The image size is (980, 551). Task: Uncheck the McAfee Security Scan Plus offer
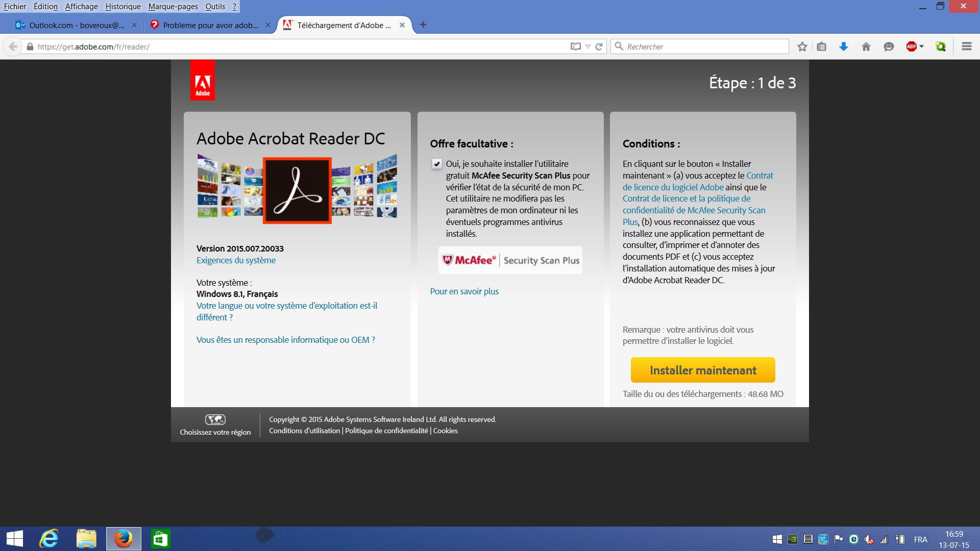point(437,164)
